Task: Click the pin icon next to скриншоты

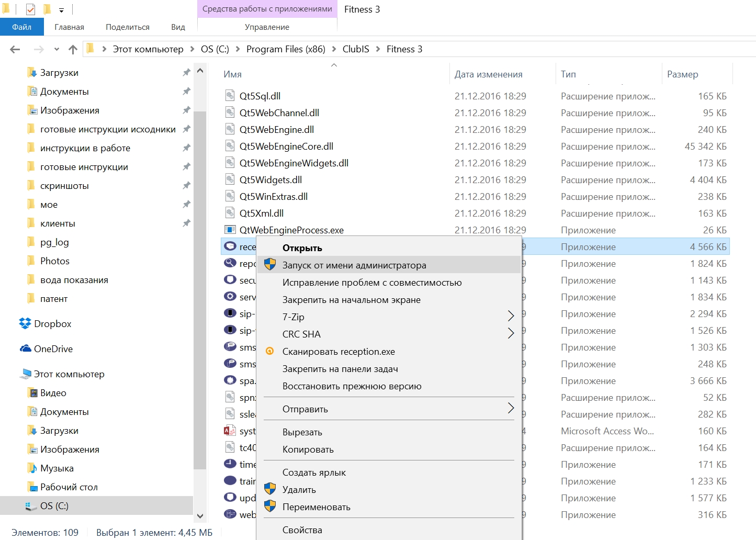Action: coord(186,186)
